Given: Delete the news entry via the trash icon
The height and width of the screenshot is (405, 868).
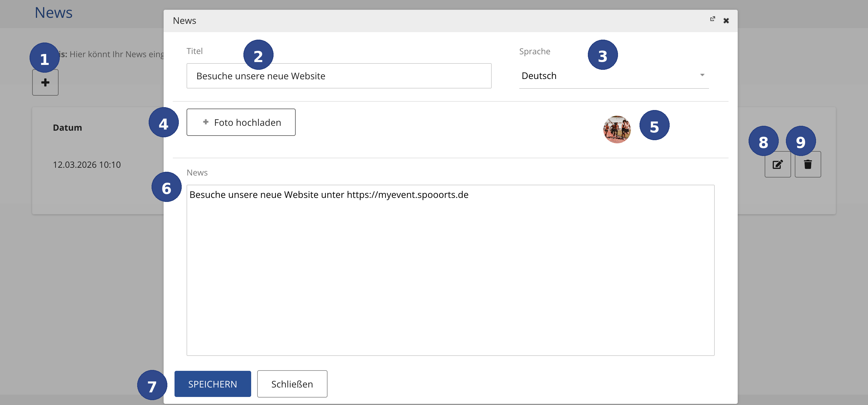Looking at the screenshot, I should (x=808, y=164).
